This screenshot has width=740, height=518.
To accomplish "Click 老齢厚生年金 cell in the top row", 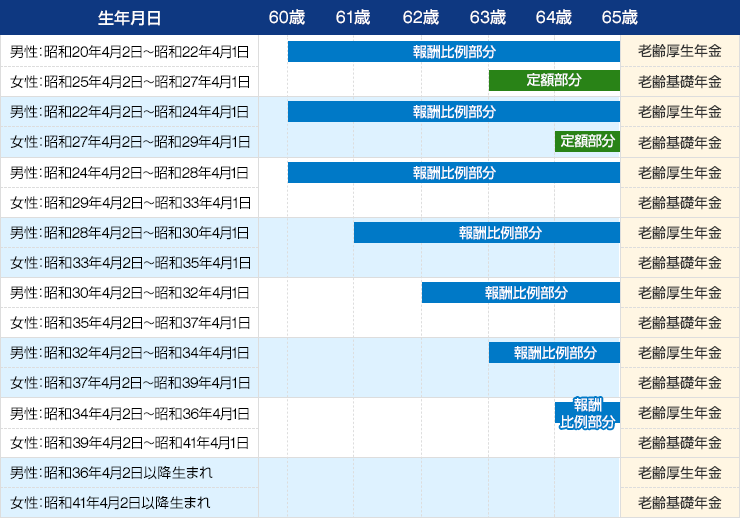I will point(679,52).
